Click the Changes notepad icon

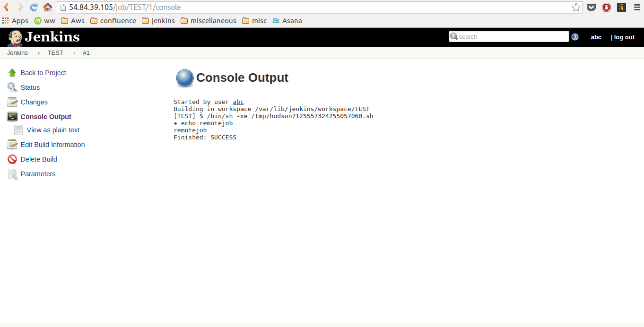pos(12,102)
